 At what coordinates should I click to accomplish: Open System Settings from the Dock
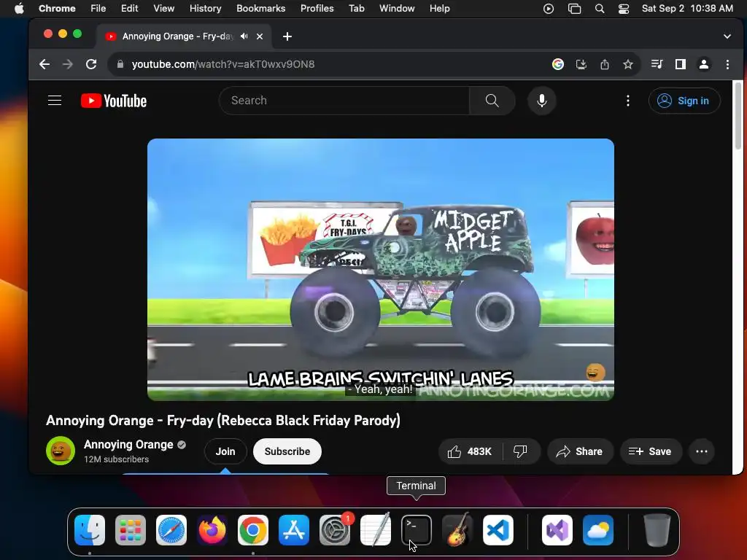[335, 530]
